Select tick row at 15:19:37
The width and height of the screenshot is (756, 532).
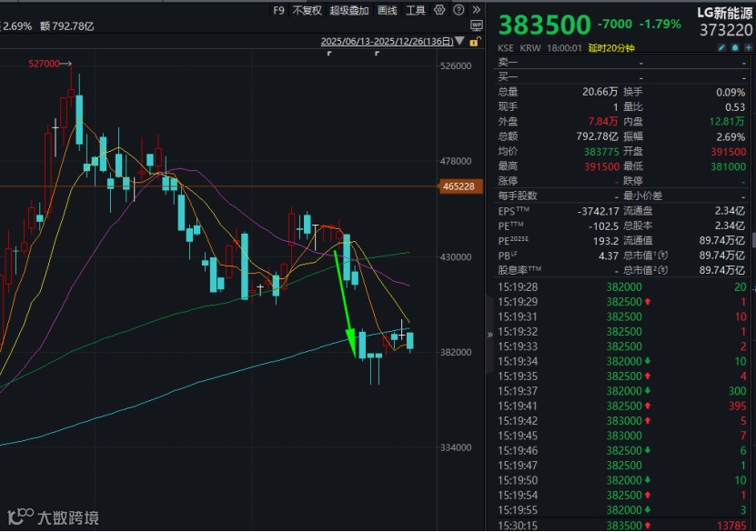click(x=622, y=391)
